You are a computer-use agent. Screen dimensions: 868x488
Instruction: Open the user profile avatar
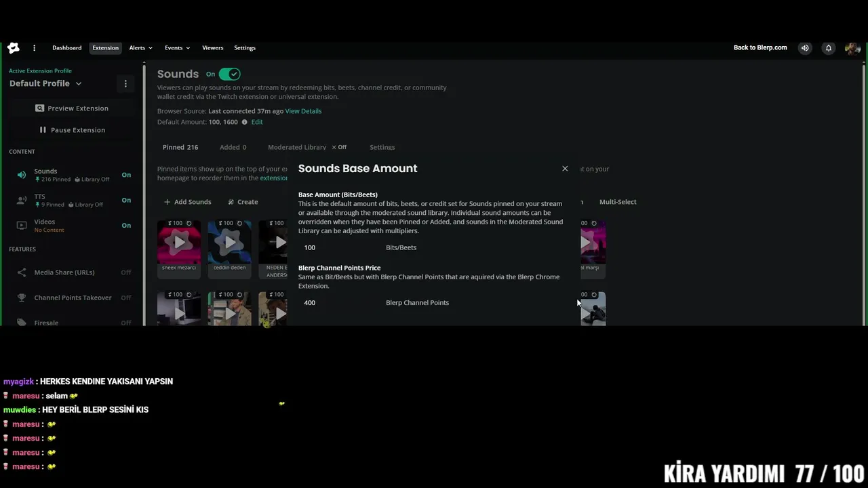coord(852,48)
